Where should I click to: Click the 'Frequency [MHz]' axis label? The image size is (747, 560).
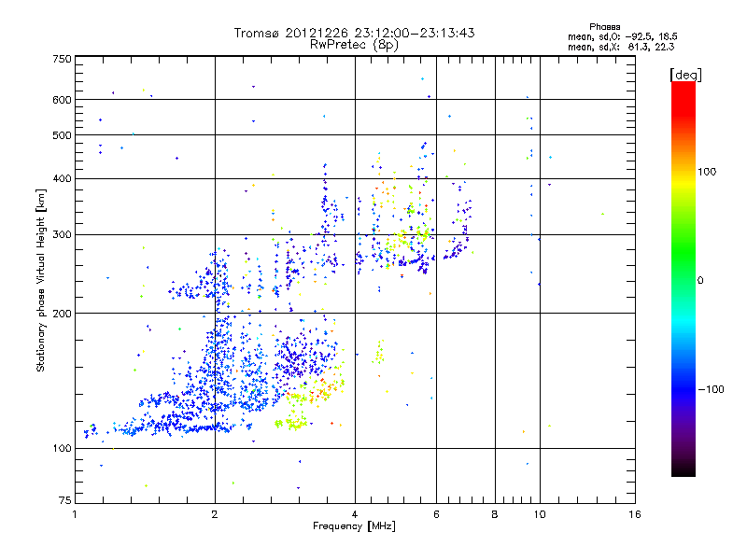(354, 526)
